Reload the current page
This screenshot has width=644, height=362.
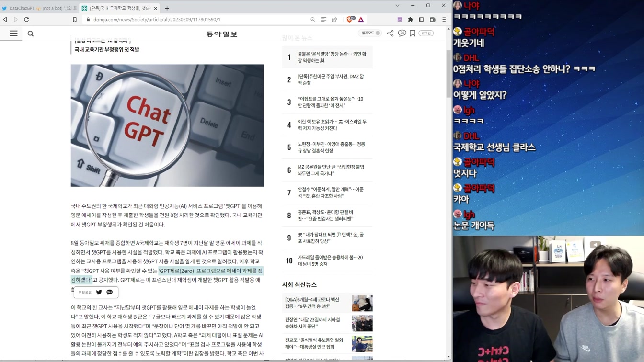[x=26, y=20]
